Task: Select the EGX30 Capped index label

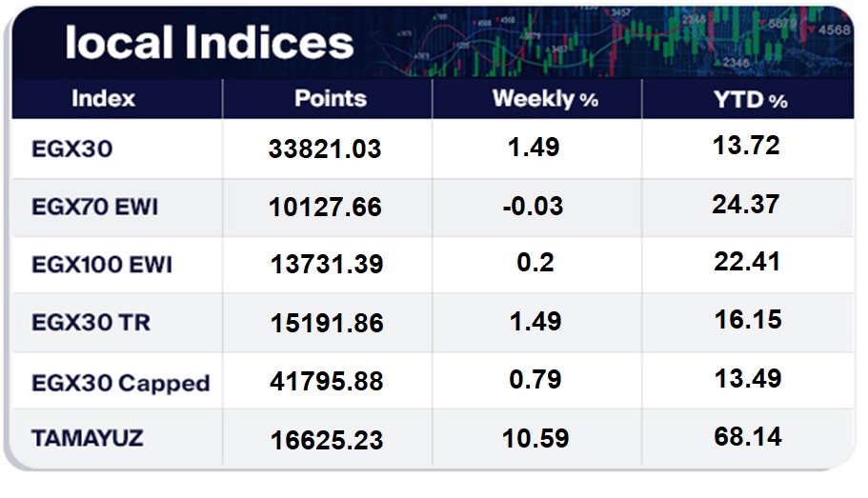Action: [121, 382]
